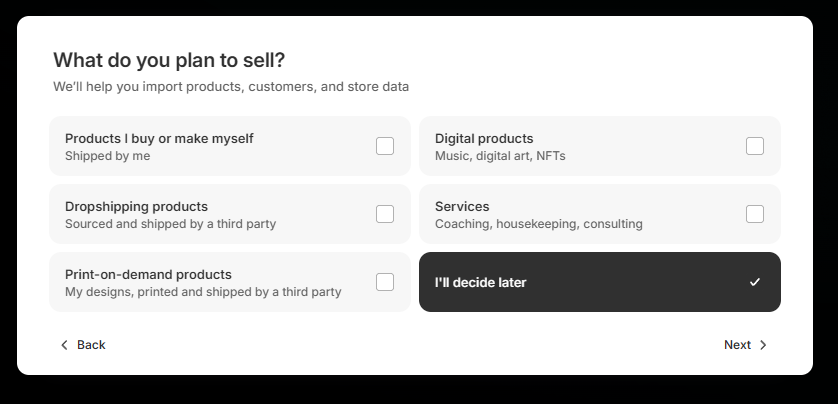Image resolution: width=838 pixels, height=404 pixels.
Task: Select the Print-on-demand products card title
Action: tap(148, 274)
